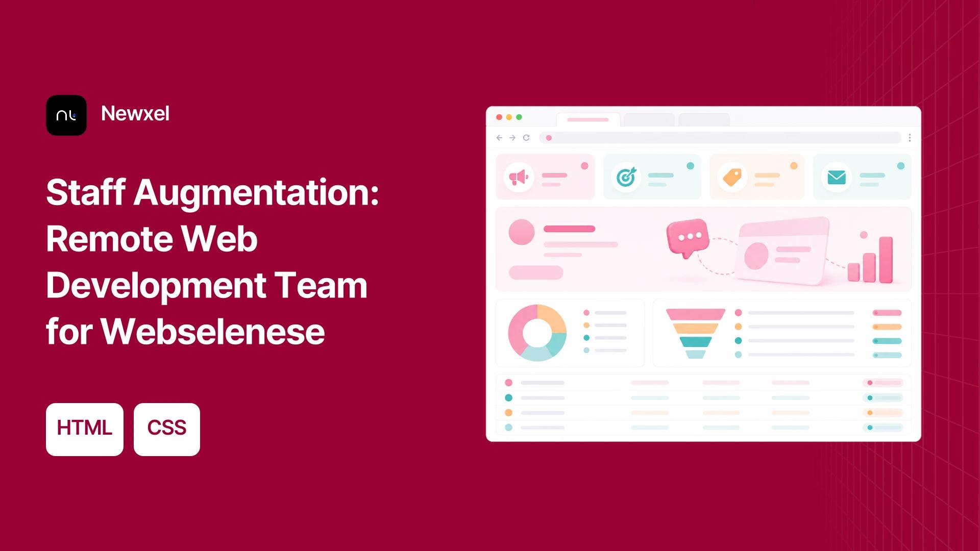This screenshot has width=980, height=551.
Task: Click the Newxel logo icon
Action: coord(66,115)
